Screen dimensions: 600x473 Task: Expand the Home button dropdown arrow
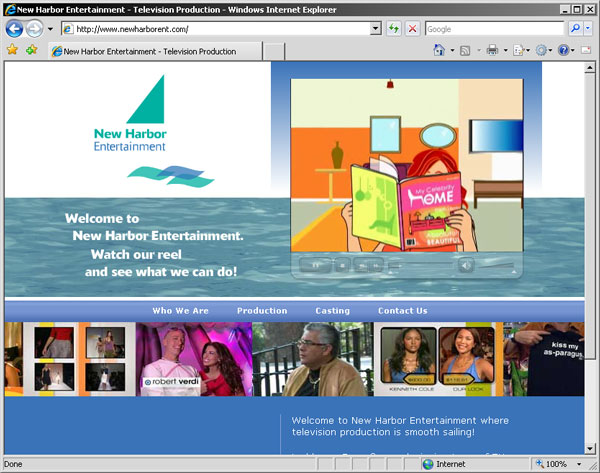coord(452,50)
